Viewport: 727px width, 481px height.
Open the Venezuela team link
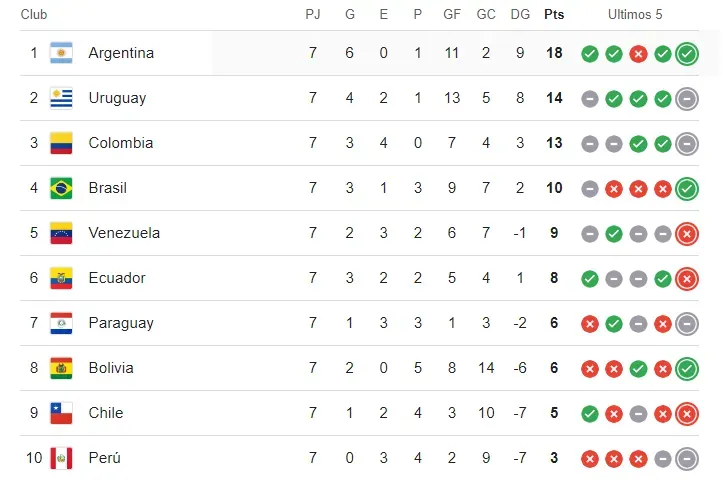click(x=124, y=233)
